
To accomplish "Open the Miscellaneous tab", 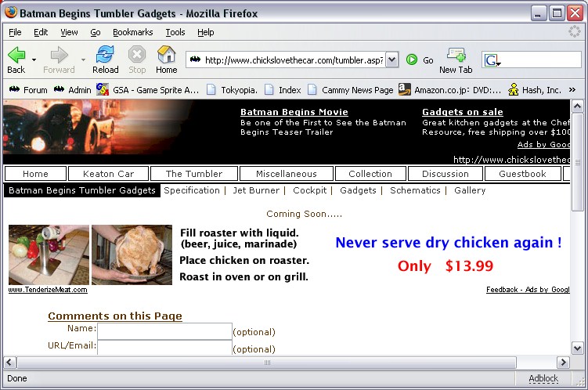I will (x=287, y=174).
